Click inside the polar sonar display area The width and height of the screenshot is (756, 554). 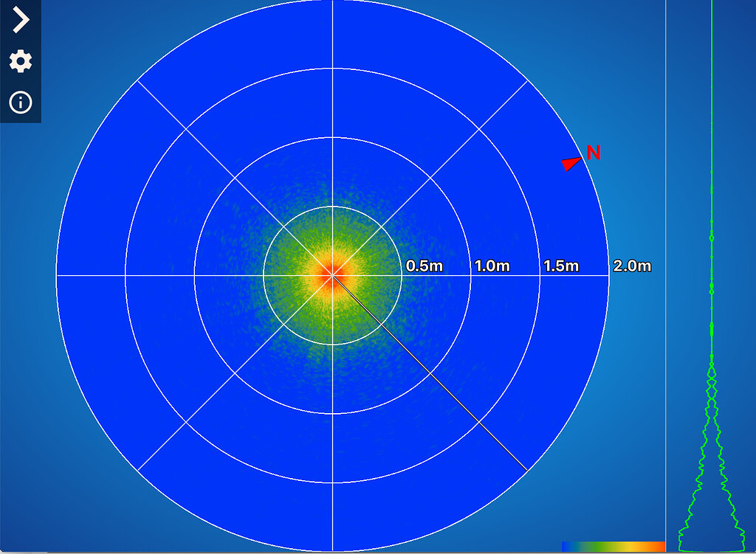(x=258, y=184)
